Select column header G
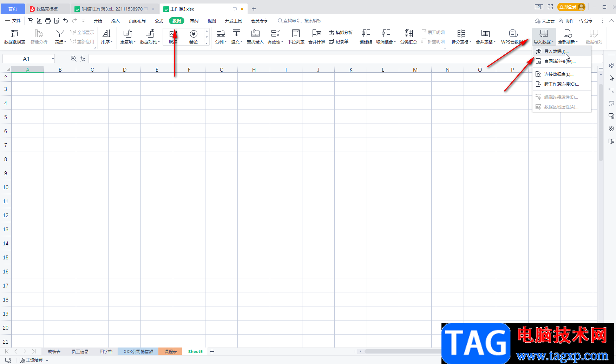 [x=222, y=70]
